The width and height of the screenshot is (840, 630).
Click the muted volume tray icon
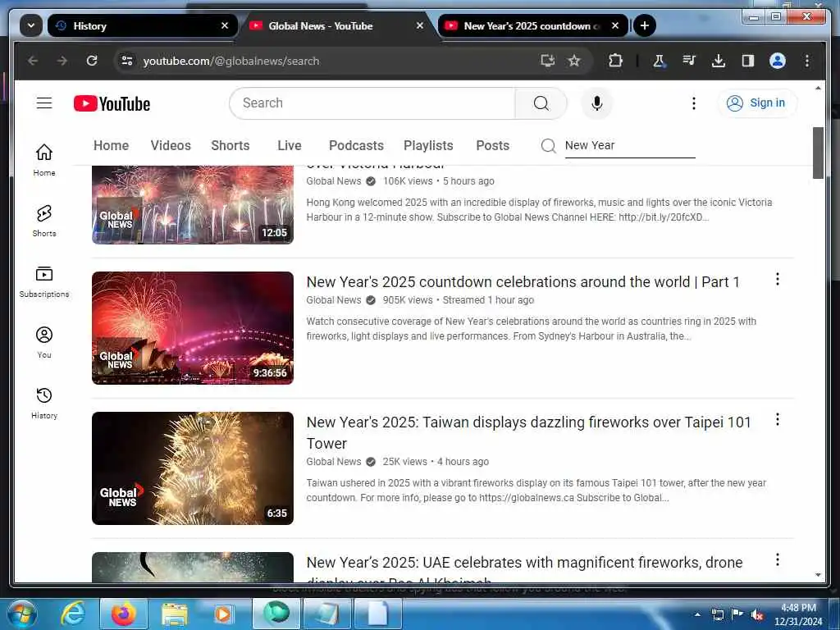click(x=757, y=614)
